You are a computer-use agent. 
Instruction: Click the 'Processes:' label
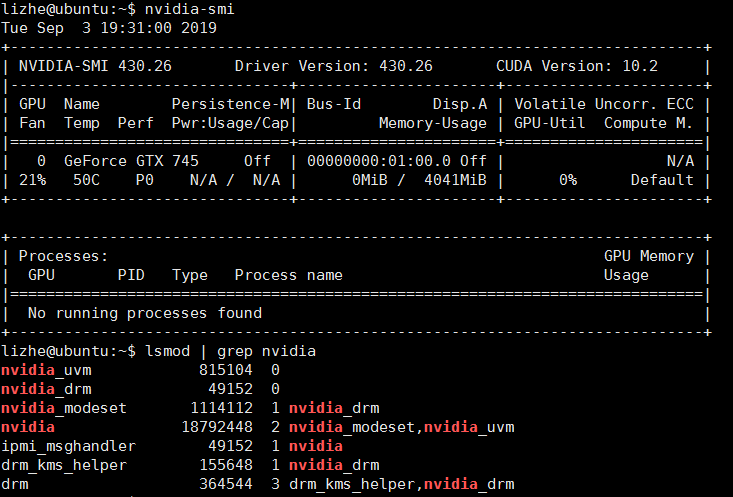tap(63, 256)
